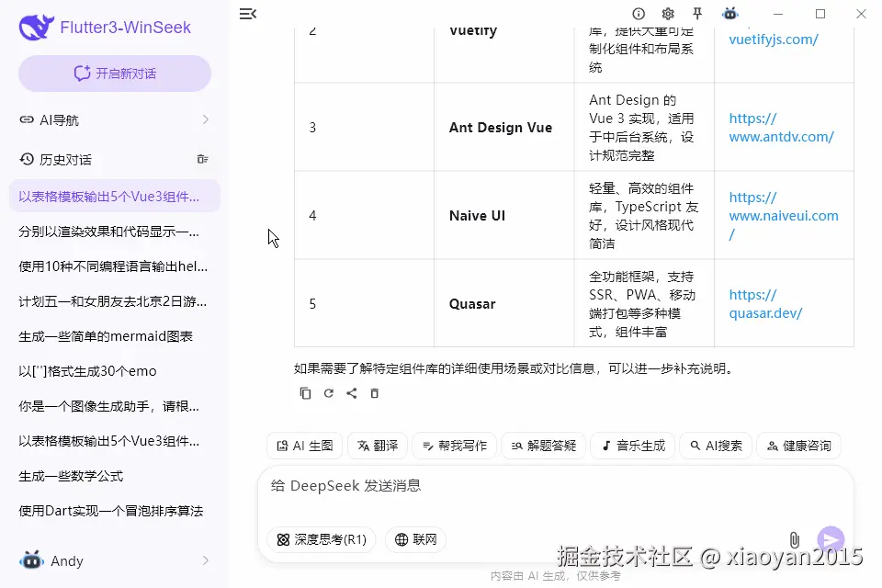Expand the Andy profile chevron
882x588 pixels.
(205, 560)
